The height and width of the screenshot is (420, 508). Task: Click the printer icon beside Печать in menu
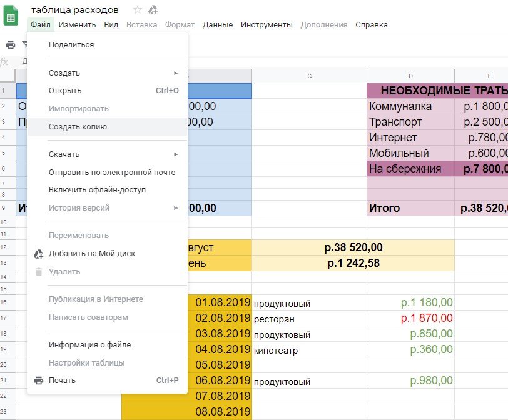(39, 381)
